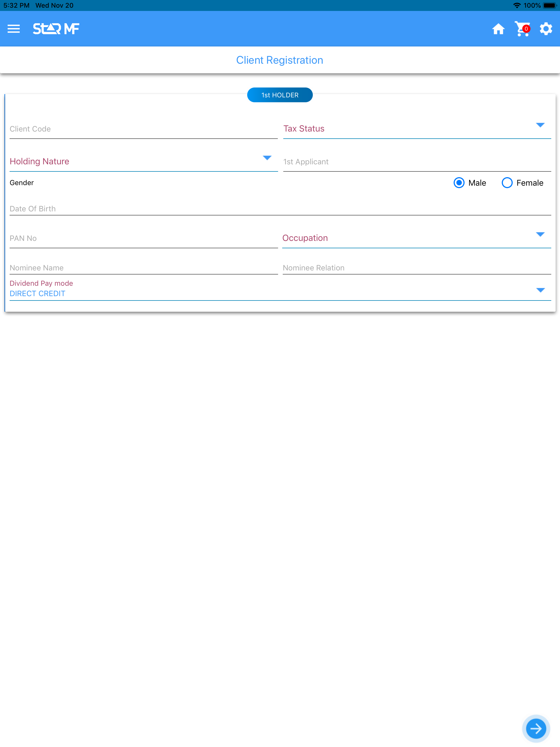Change the Dividend Pay mode selection
The width and height of the screenshot is (560, 747).
pyautogui.click(x=541, y=289)
